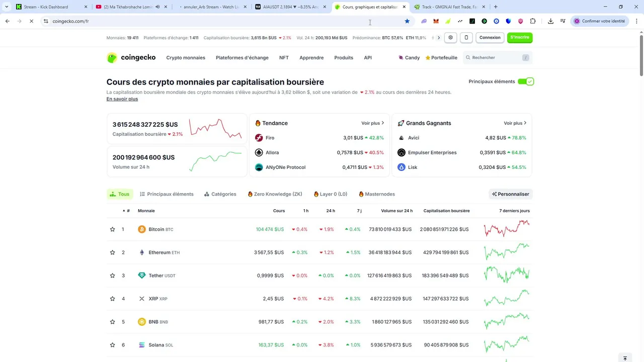Image resolution: width=644 pixels, height=362 pixels.
Task: Sort by Capitalisation boursière column
Action: click(x=447, y=211)
